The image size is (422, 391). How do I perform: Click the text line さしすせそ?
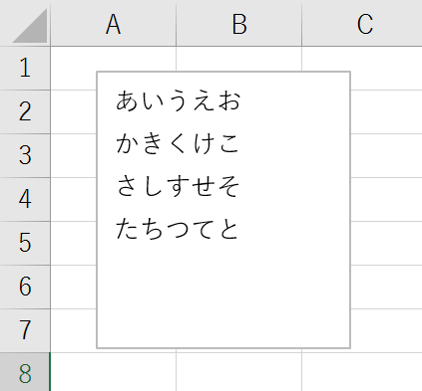178,186
